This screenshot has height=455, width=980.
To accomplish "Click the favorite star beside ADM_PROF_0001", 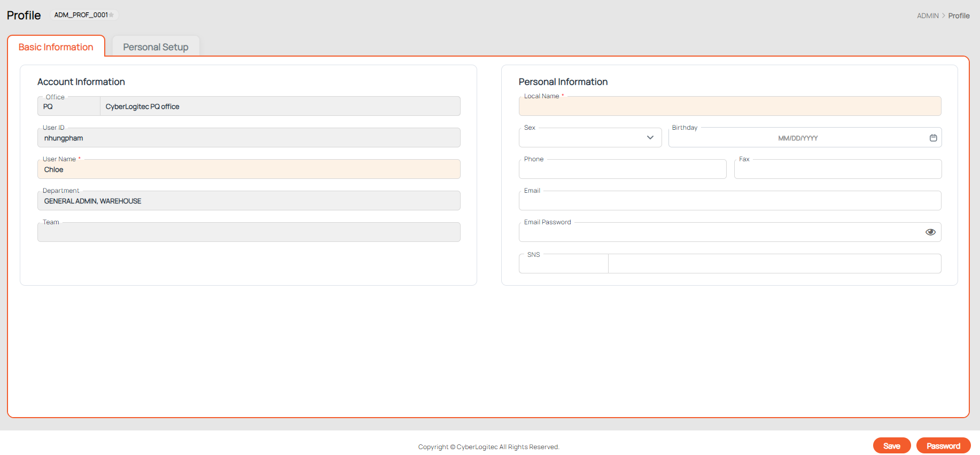I will pos(111,15).
